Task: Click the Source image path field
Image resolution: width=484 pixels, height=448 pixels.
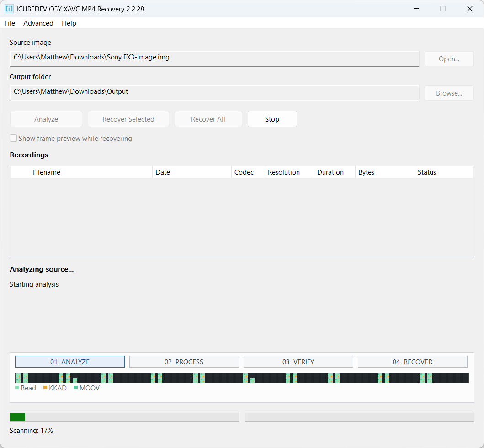Action: pos(214,59)
